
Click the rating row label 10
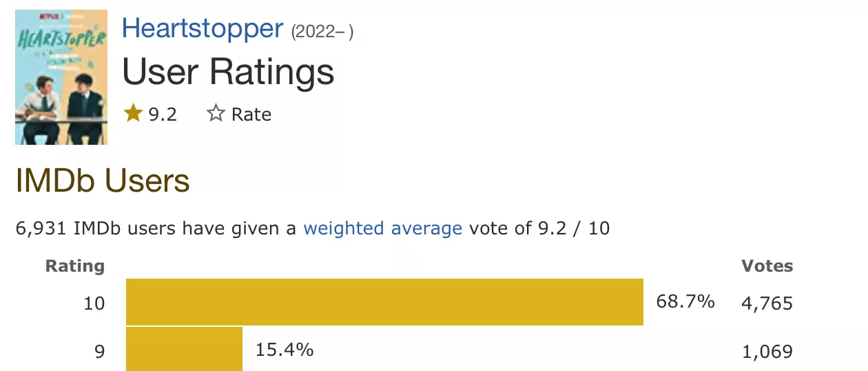(94, 303)
